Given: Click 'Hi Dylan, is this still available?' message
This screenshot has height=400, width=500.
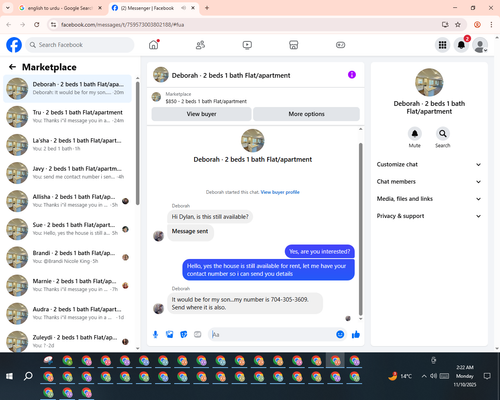Looking at the screenshot, I should pos(210,217).
